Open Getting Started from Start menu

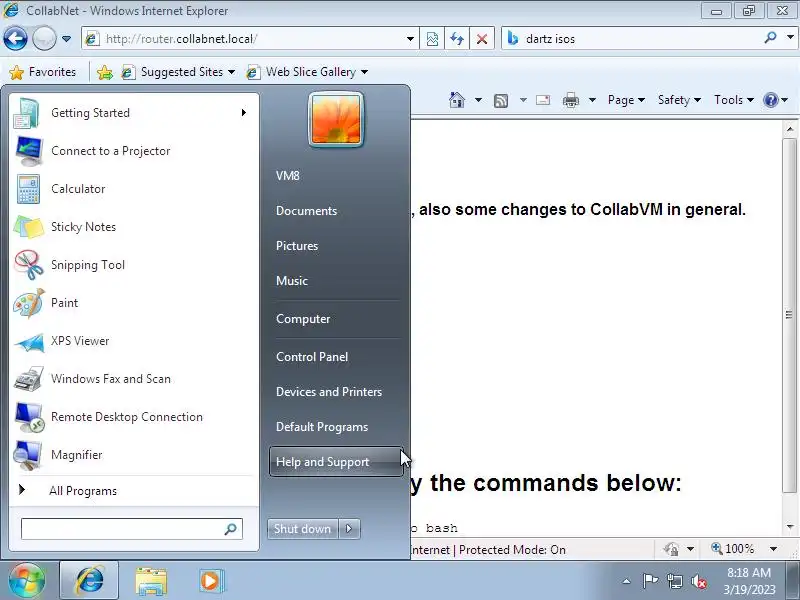[133, 113]
